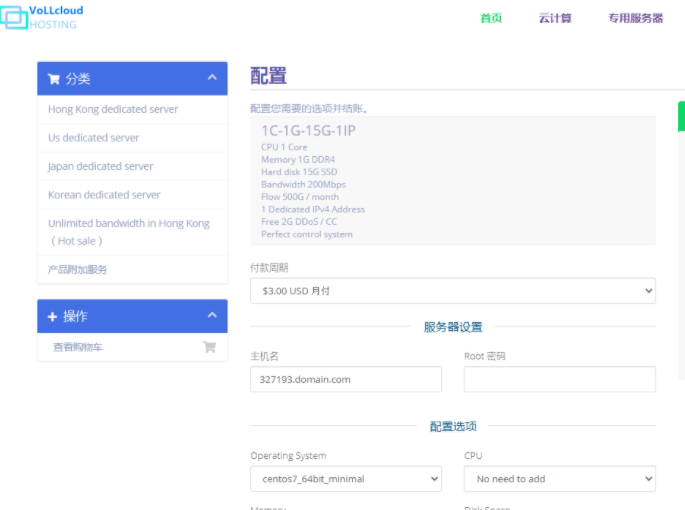Click the cart icon beside 查看购物车
Viewport: 685px width, 510px height.
coord(210,347)
